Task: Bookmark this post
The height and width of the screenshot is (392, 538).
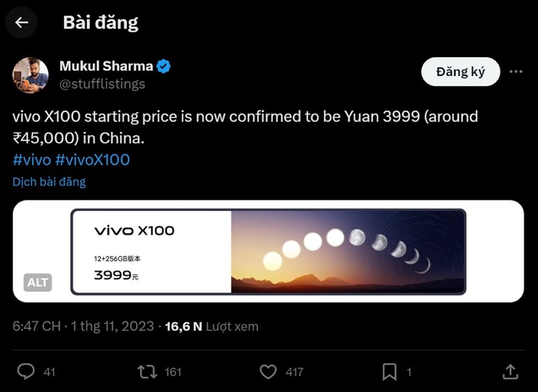Action: click(389, 371)
